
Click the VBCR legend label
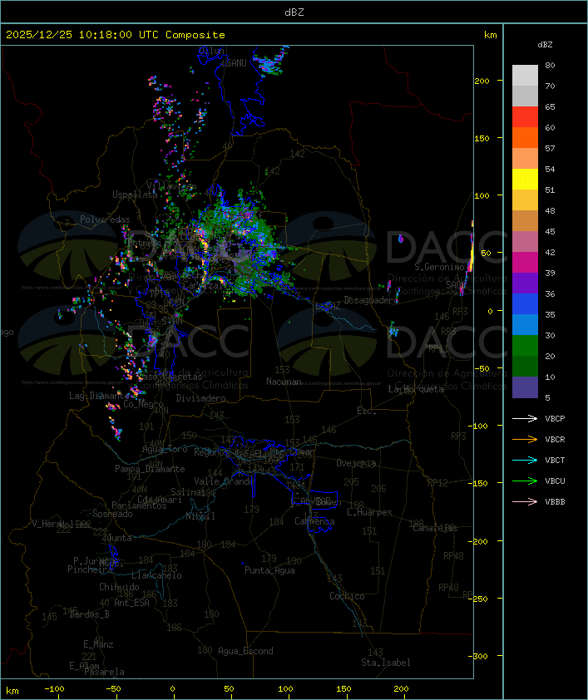pos(555,439)
